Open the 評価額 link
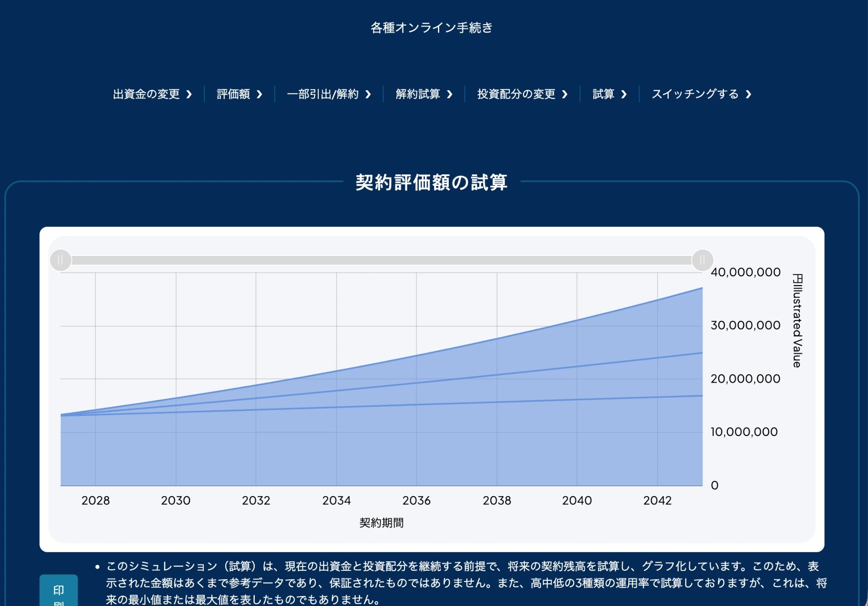The width and height of the screenshot is (868, 606). click(239, 94)
